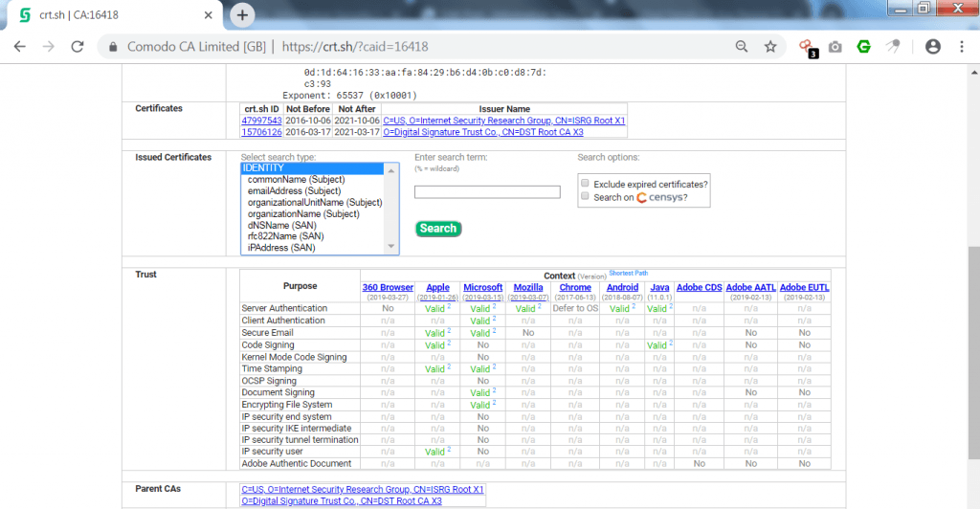Open the green G extension icon
The image size is (980, 509).
(864, 46)
